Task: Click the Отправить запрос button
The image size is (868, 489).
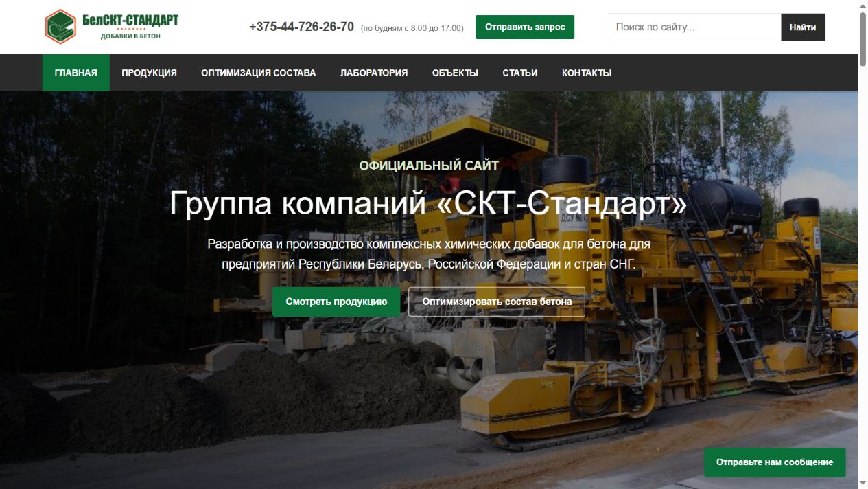Action: 525,27
